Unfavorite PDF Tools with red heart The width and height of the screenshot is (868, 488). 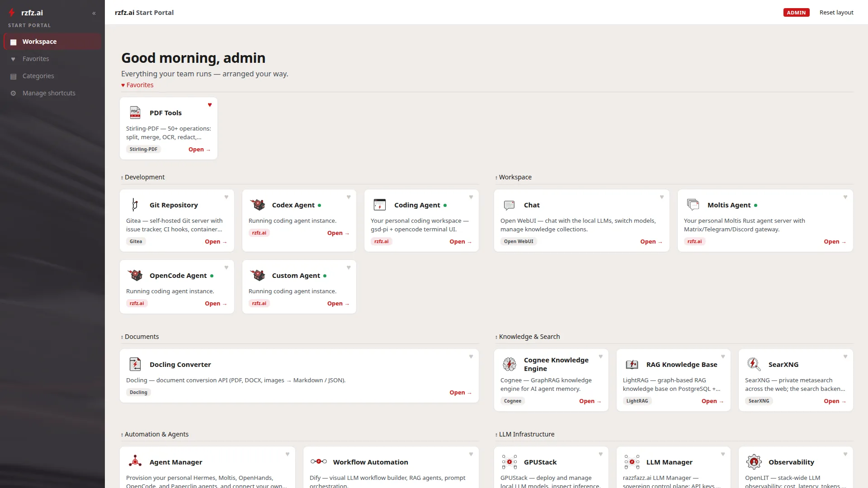pyautogui.click(x=210, y=105)
